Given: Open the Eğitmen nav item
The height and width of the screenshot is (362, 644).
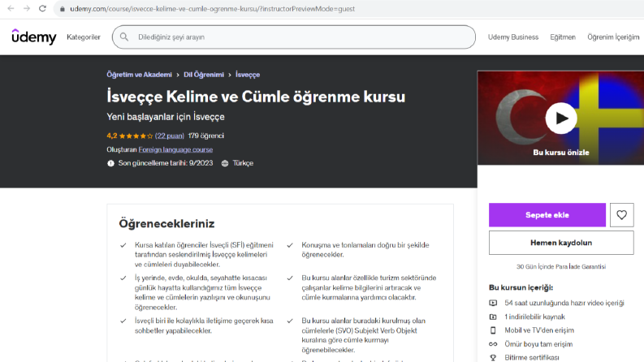Looking at the screenshot, I should coord(563,37).
